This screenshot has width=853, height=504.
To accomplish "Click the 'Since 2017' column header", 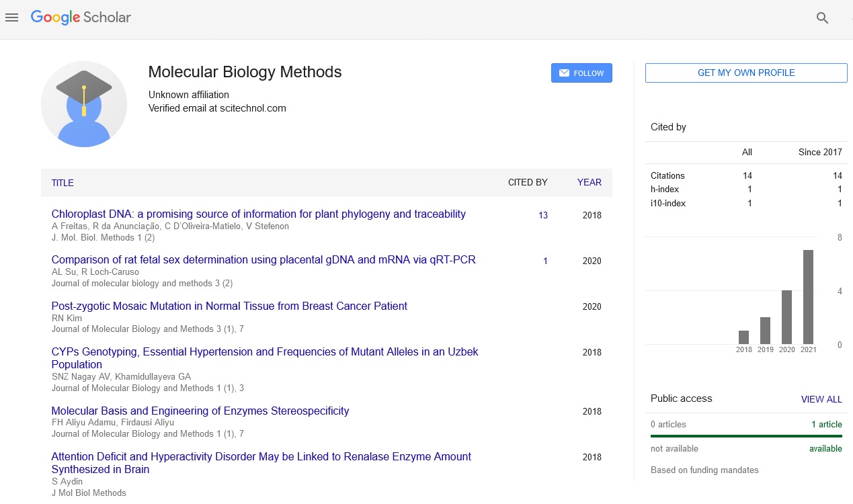I will (820, 152).
